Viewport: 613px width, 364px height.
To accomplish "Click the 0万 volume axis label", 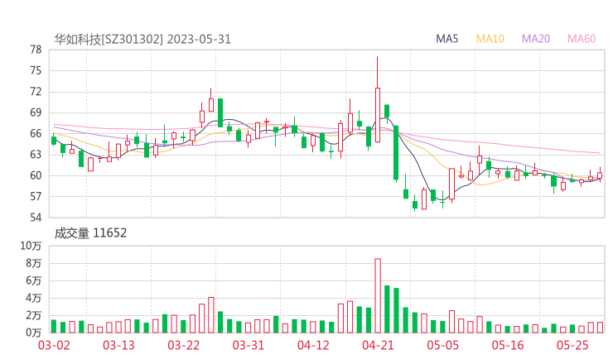I will [34, 333].
